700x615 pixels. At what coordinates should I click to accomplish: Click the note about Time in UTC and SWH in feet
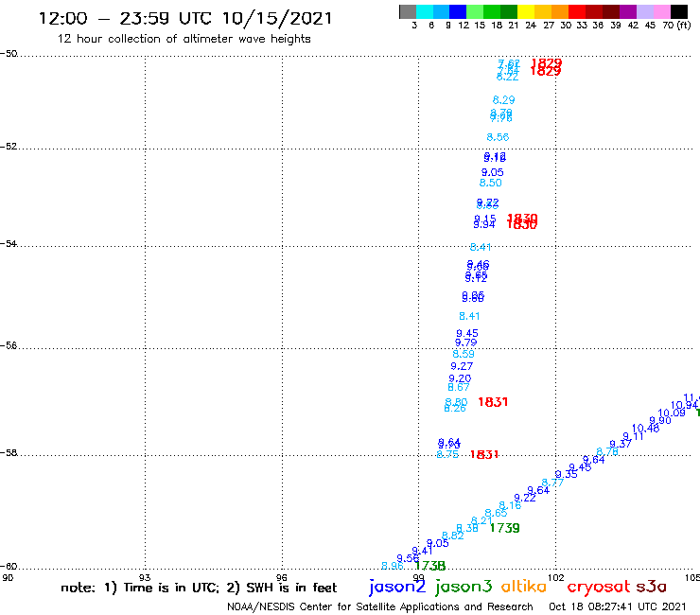pyautogui.click(x=199, y=588)
